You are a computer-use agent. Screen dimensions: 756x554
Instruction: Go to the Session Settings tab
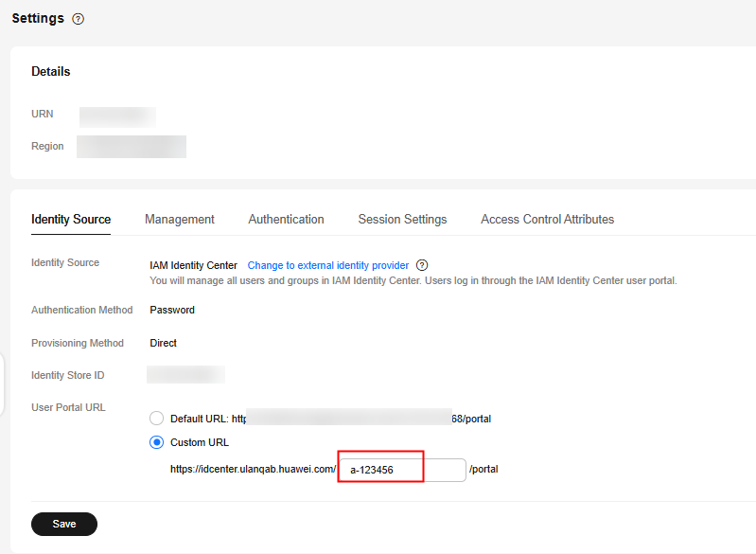(x=402, y=220)
